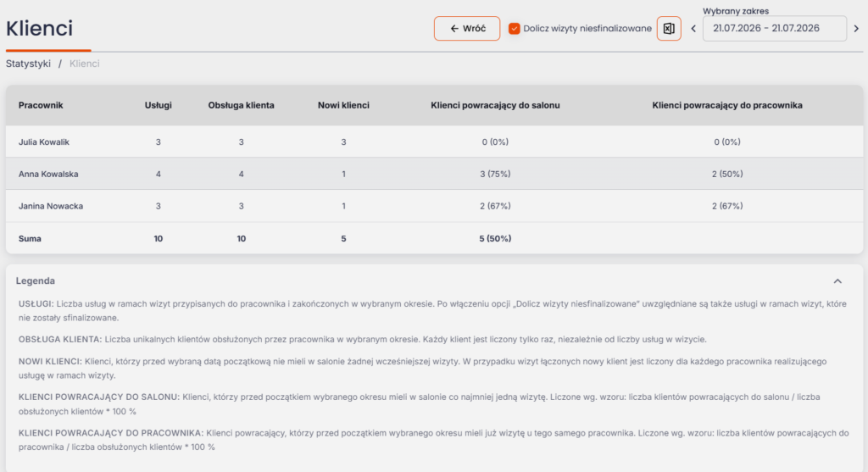Click Anna Kowalska's 2 (50%) pracownik value
Image resolution: width=868 pixels, height=472 pixels.
coord(727,174)
